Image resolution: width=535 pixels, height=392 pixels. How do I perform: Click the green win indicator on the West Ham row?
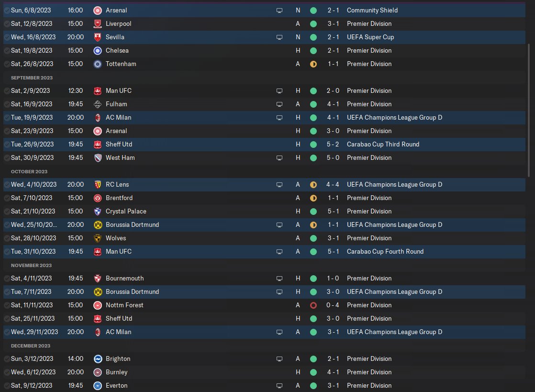313,158
